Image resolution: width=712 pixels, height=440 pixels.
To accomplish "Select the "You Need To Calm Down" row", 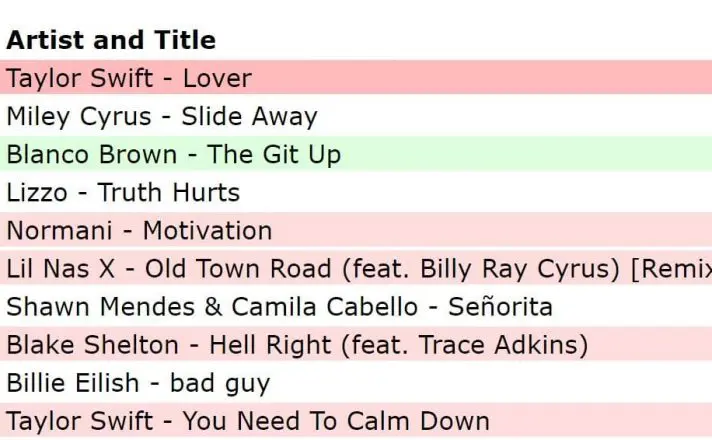I will 248,421.
